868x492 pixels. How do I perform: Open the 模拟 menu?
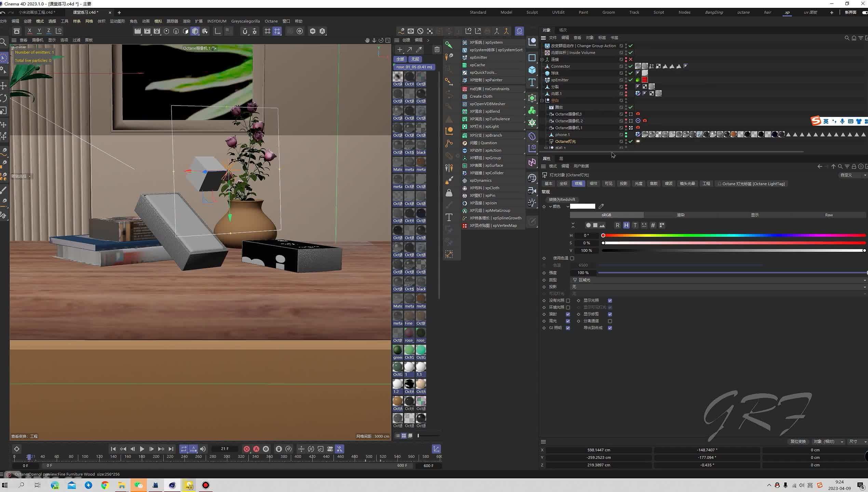(x=158, y=21)
